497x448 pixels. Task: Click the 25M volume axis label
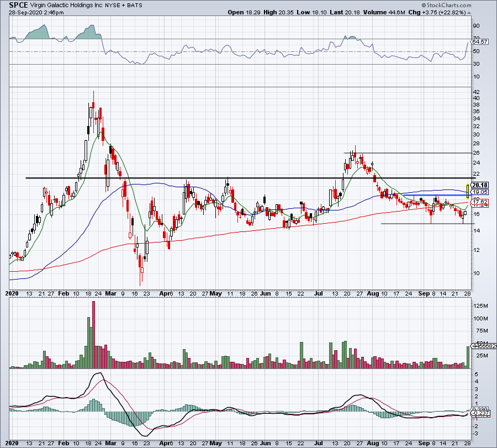482,355
